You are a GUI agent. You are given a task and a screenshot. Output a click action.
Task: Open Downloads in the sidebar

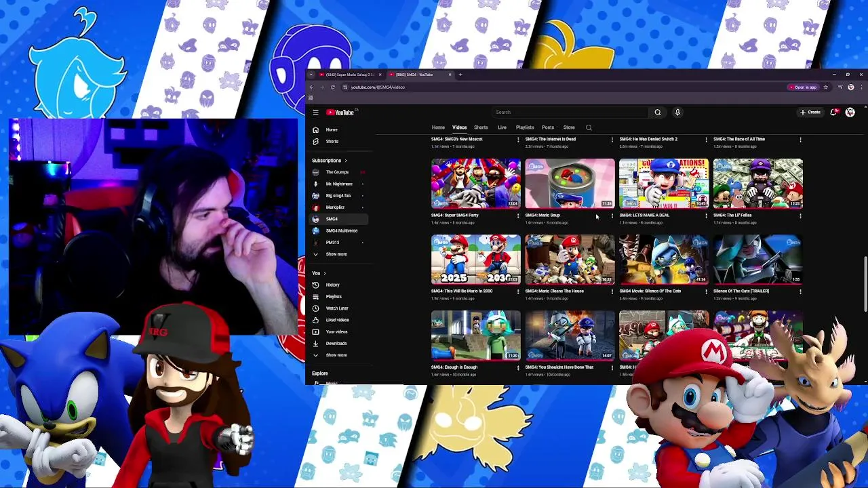(338, 344)
